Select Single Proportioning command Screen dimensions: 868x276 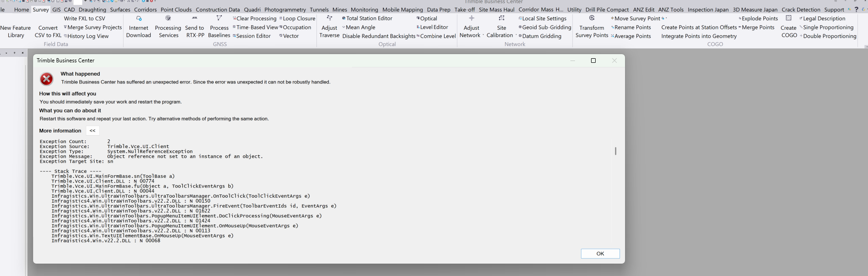click(x=827, y=28)
